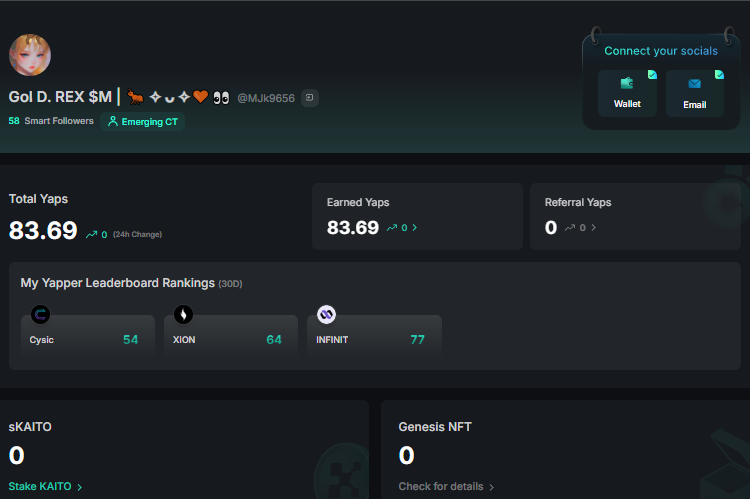Click the INFINIT project logo
The height and width of the screenshot is (499, 750).
tap(326, 314)
